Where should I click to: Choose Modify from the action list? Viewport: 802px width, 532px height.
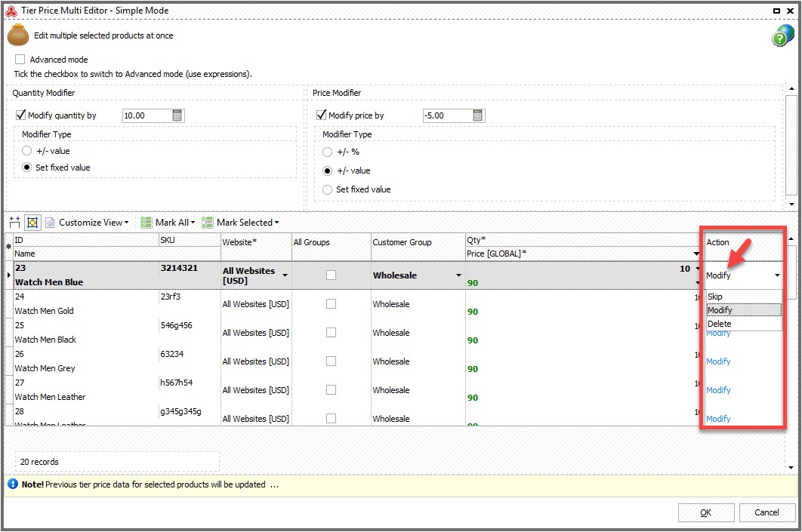pyautogui.click(x=744, y=309)
